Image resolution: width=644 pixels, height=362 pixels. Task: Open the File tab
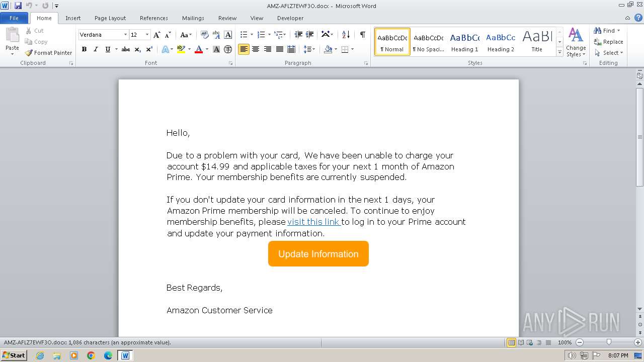[14, 18]
